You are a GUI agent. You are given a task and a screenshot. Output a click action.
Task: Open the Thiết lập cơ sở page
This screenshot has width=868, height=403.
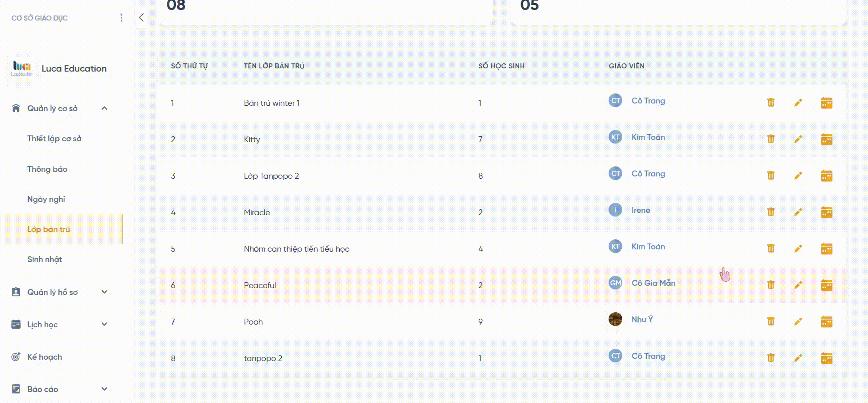click(54, 139)
